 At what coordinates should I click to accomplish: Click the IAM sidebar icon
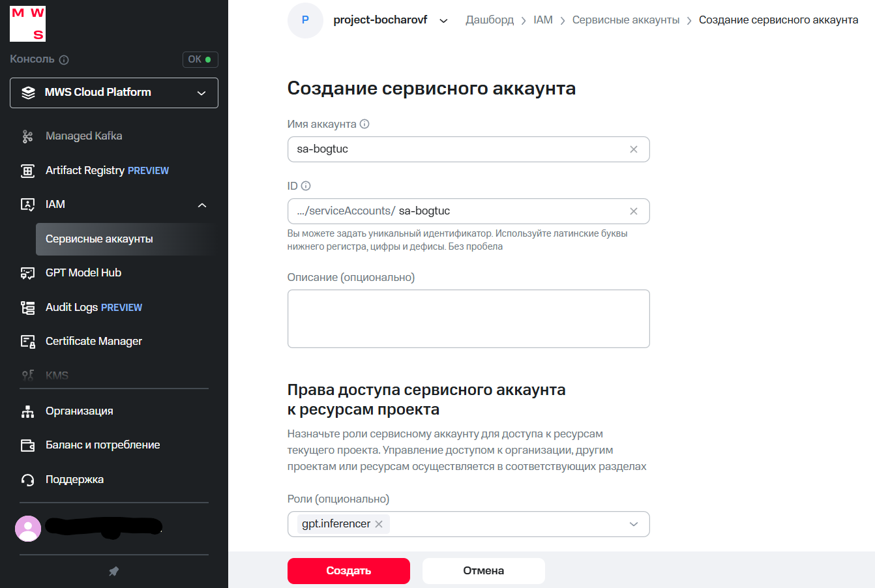pos(27,205)
